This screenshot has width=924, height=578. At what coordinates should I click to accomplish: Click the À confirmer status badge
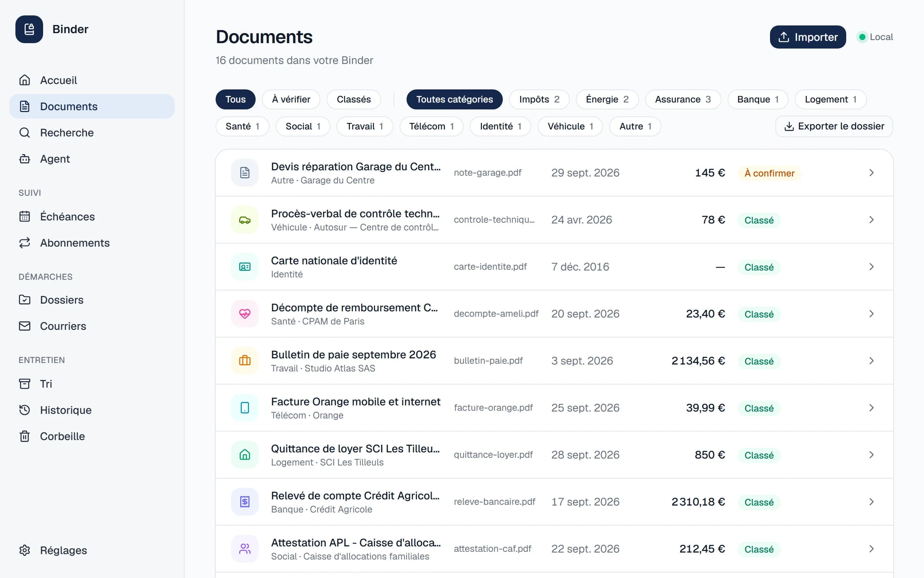click(769, 173)
